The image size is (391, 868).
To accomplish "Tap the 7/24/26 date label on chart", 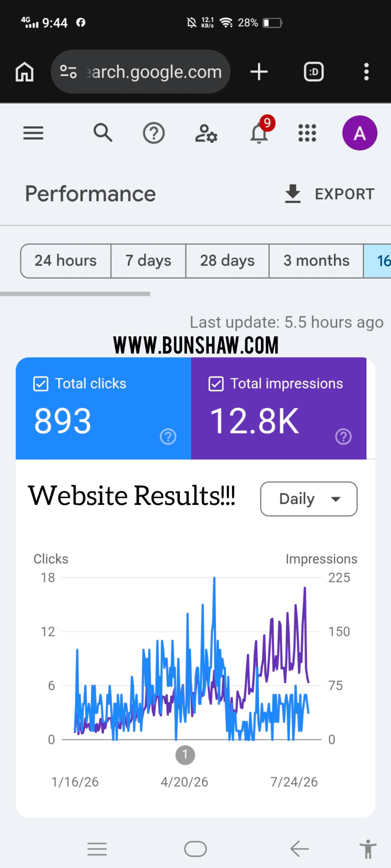I will pyautogui.click(x=294, y=782).
